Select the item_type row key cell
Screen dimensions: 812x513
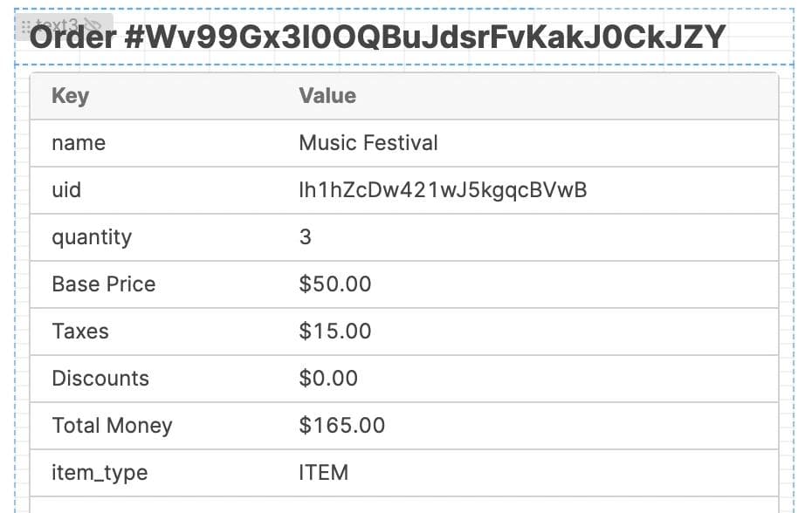coord(100,473)
